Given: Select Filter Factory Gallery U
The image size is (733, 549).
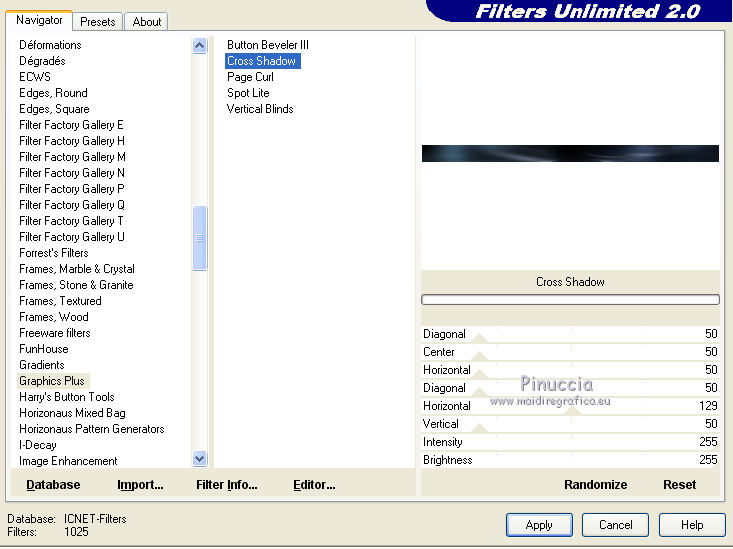Looking at the screenshot, I should coord(72,237).
